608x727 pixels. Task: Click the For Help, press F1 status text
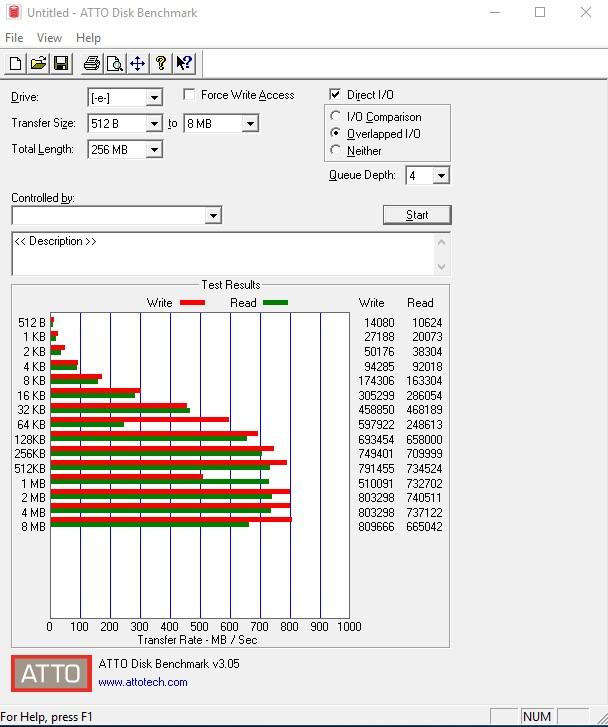(x=46, y=717)
